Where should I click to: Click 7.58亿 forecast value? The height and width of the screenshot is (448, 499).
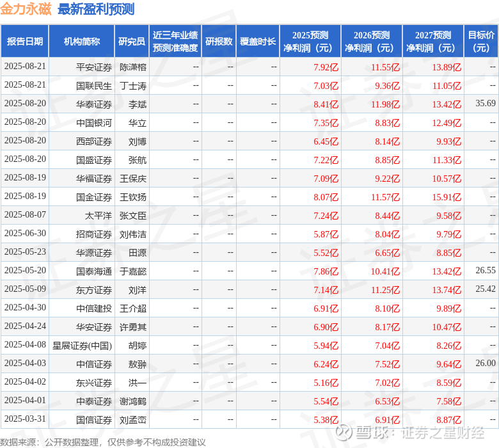click(x=448, y=401)
